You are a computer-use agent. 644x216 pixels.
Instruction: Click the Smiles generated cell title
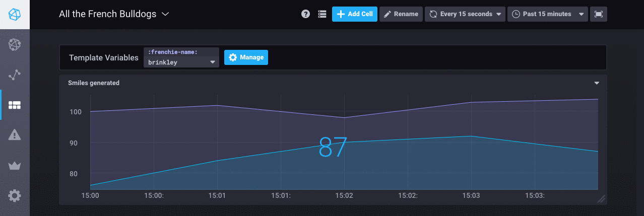94,83
